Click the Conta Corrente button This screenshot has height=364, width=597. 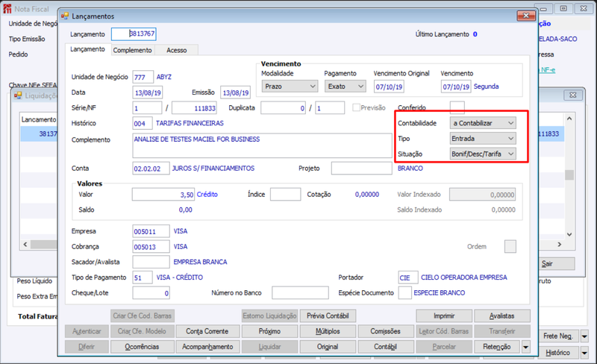click(207, 331)
